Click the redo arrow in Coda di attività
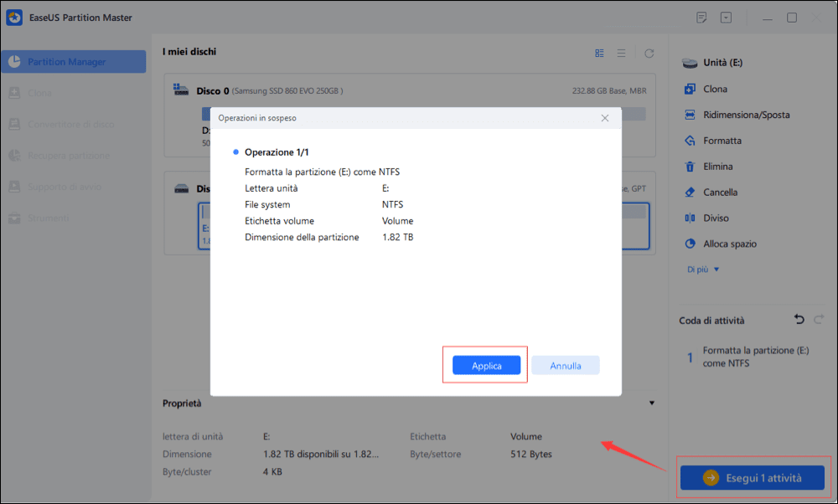This screenshot has width=838, height=504. 819,320
